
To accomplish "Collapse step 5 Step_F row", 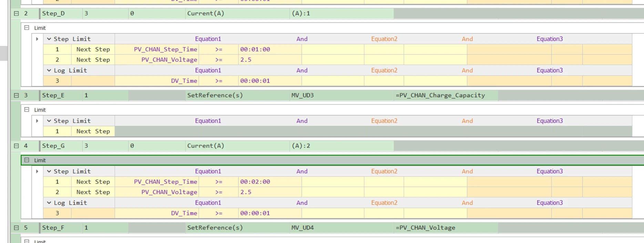I will [x=16, y=228].
